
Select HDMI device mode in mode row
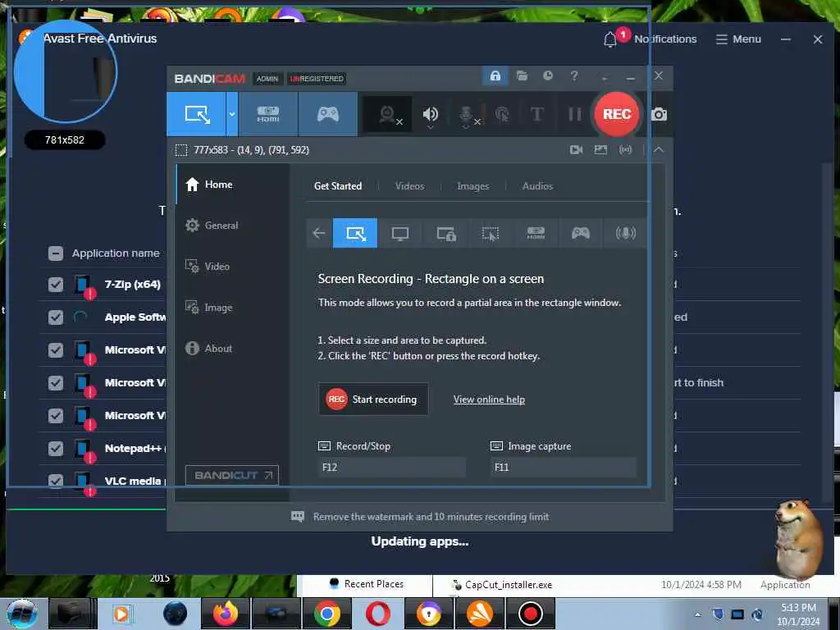[x=535, y=233]
